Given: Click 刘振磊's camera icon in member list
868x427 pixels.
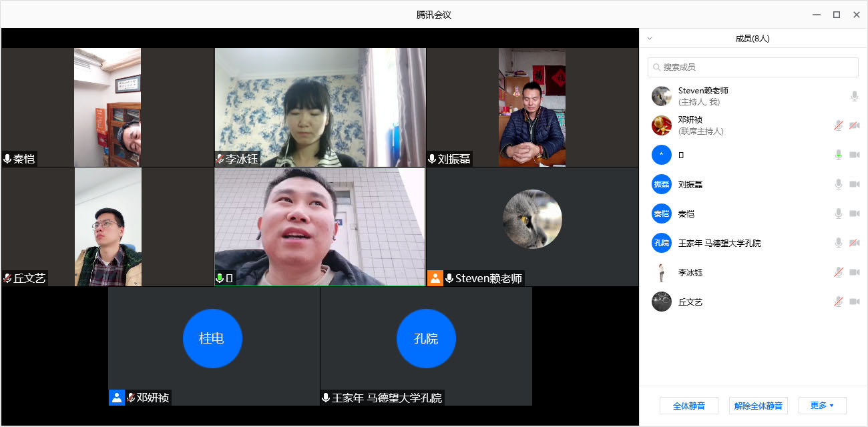Looking at the screenshot, I should tap(854, 184).
